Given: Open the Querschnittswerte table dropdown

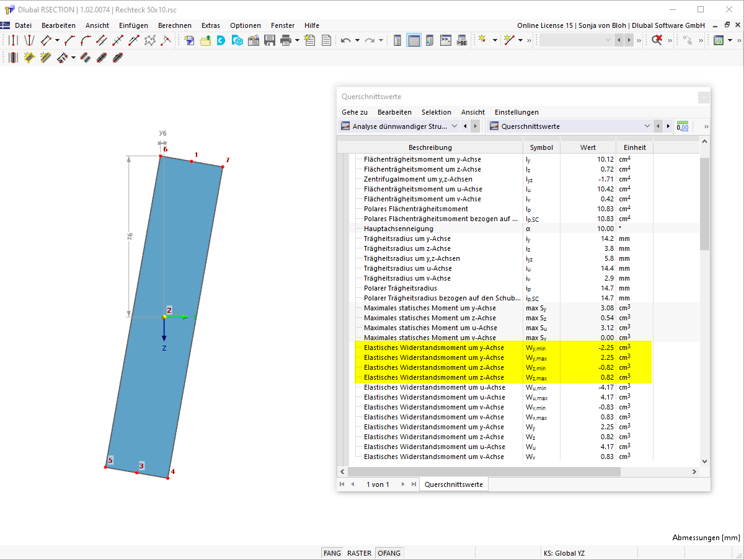Looking at the screenshot, I should [647, 126].
